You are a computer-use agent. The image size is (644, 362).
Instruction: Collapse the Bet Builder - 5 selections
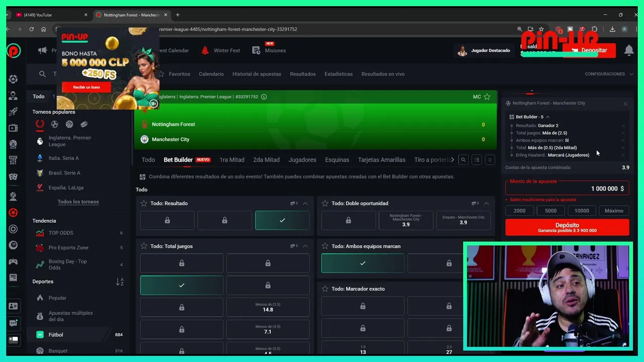548,117
